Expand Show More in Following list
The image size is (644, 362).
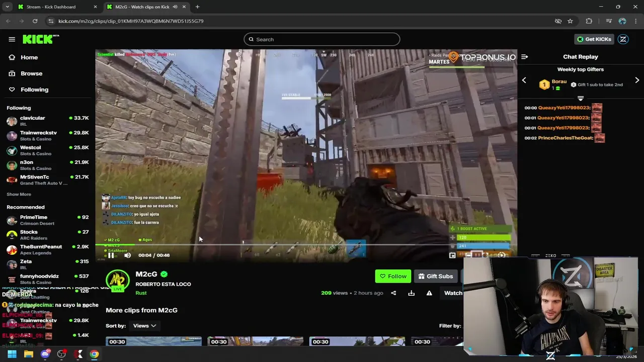(x=19, y=194)
